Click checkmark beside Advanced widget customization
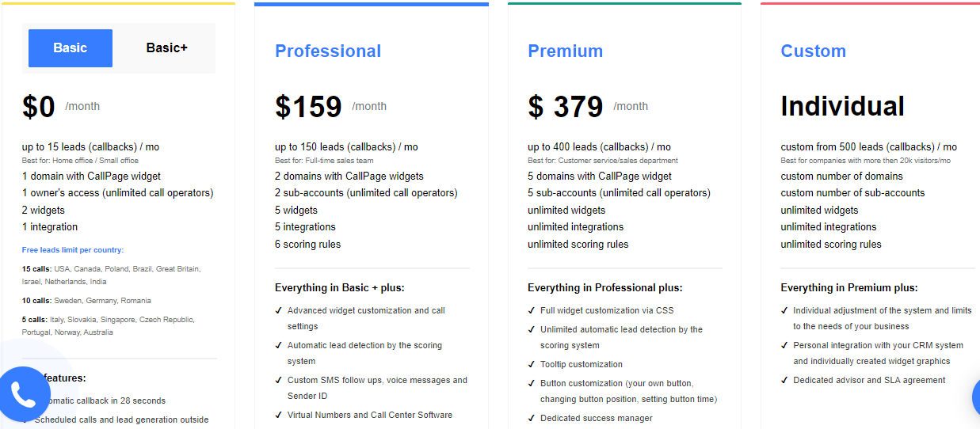This screenshot has height=429, width=980. click(279, 311)
